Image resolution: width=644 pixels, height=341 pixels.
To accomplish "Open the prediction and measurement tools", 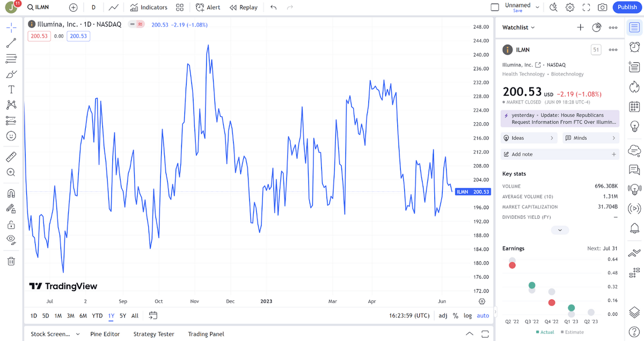I will (x=11, y=121).
